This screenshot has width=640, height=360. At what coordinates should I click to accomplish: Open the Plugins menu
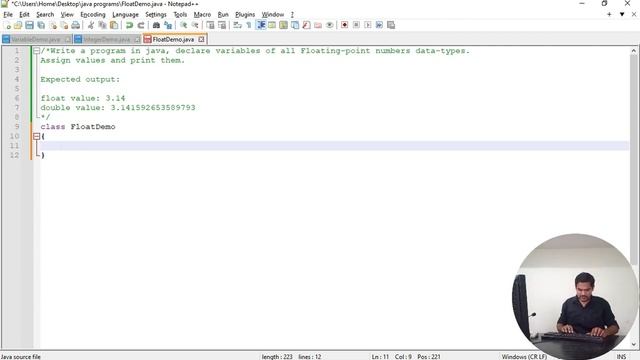pyautogui.click(x=245, y=14)
